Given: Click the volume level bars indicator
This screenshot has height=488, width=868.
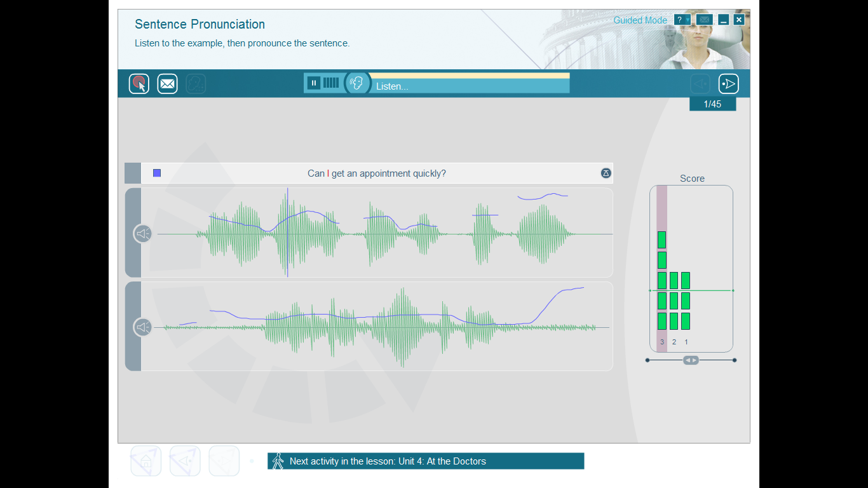Looking at the screenshot, I should tap(331, 83).
